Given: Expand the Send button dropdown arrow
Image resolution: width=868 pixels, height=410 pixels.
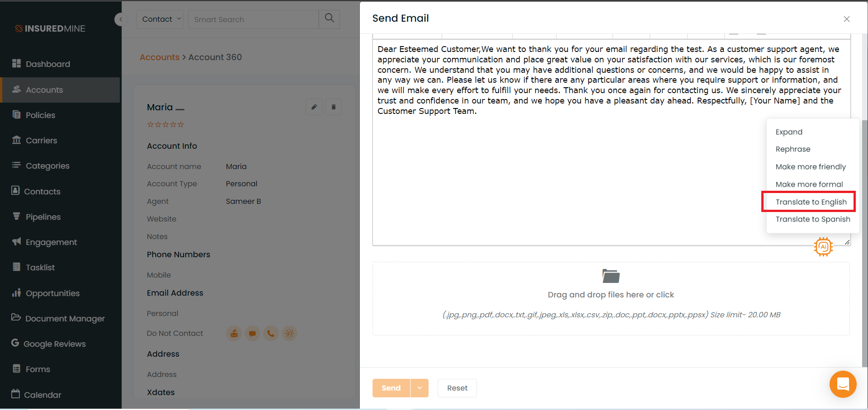Looking at the screenshot, I should tap(420, 388).
